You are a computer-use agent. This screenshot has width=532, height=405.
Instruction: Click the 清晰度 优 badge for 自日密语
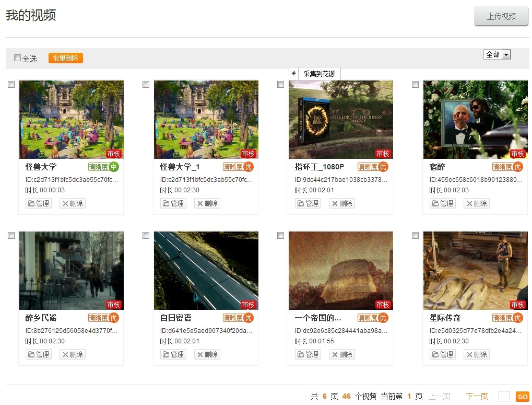click(x=238, y=318)
